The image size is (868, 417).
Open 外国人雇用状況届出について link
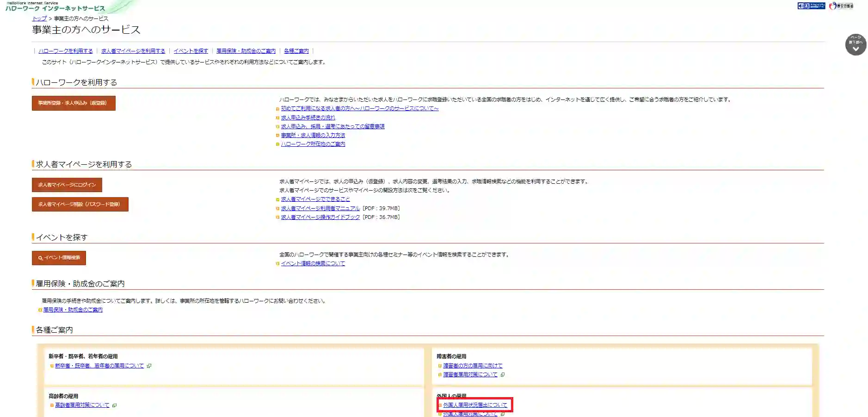[475, 405]
